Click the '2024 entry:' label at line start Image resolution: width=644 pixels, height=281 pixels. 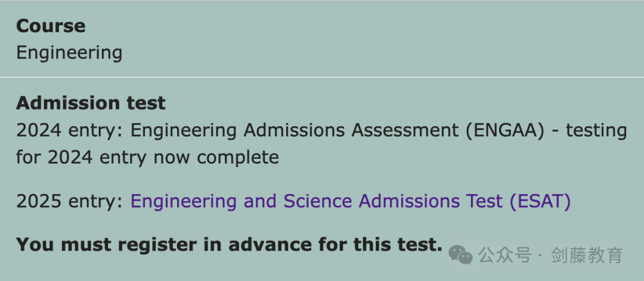pyautogui.click(x=70, y=131)
